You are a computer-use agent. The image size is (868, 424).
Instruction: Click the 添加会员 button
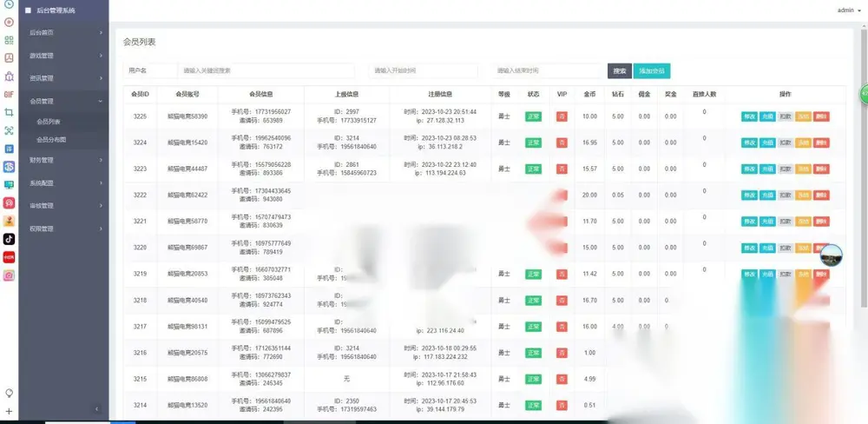(x=652, y=71)
